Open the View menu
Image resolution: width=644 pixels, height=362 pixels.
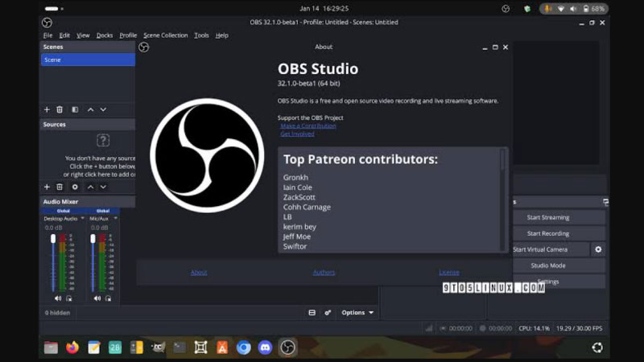pyautogui.click(x=83, y=35)
